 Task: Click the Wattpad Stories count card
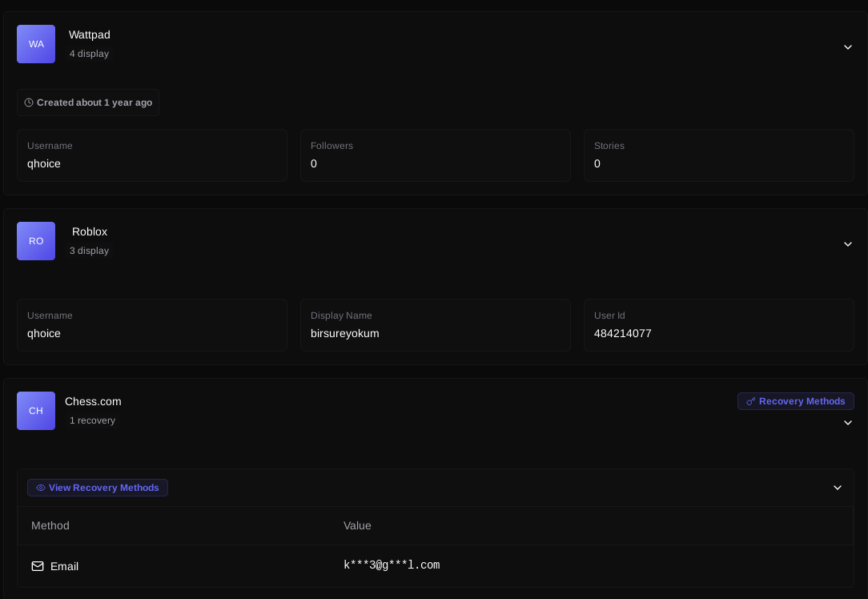coord(718,155)
